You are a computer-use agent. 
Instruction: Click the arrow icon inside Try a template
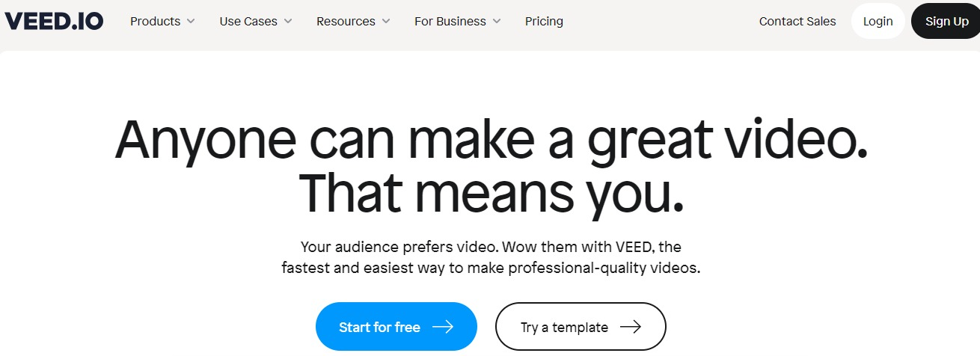pos(631,327)
